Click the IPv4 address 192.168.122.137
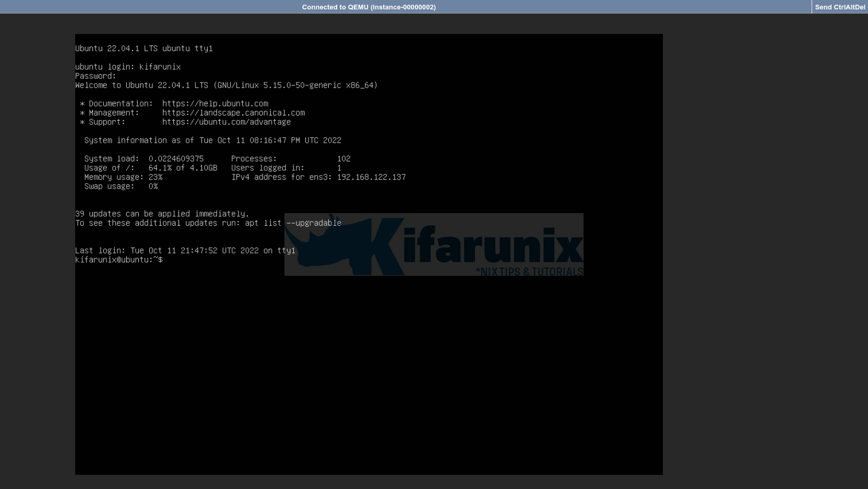Image resolution: width=868 pixels, height=489 pixels. point(371,177)
